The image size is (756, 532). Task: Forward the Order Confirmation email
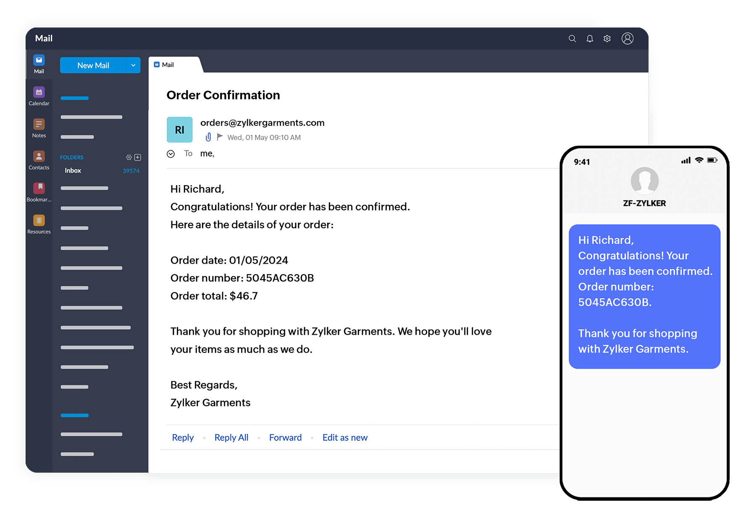(285, 437)
